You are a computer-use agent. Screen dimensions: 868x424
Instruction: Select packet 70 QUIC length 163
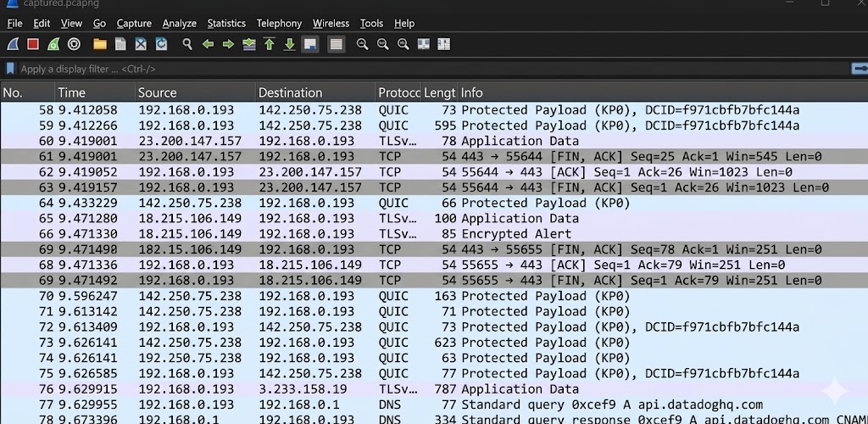tap(434, 296)
